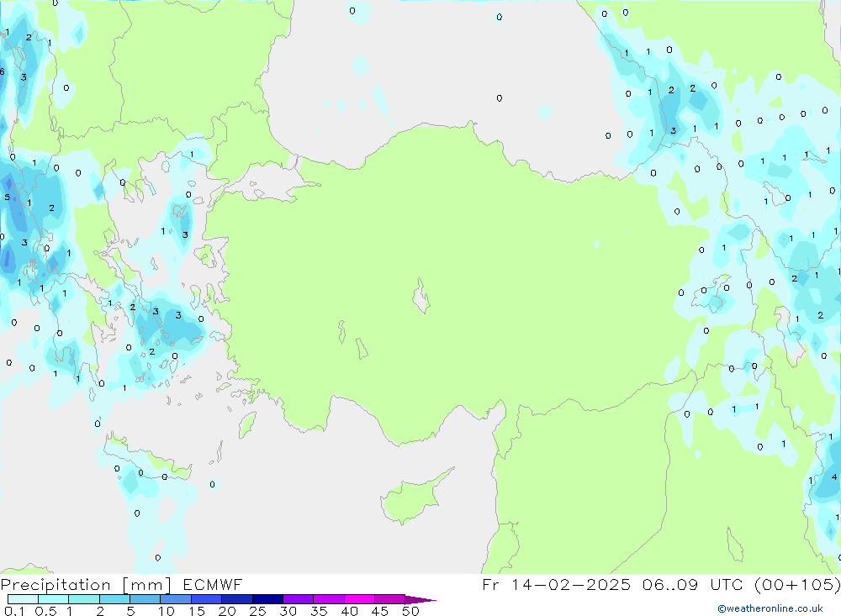Click the 10–15 mm legend color segment

point(176,599)
